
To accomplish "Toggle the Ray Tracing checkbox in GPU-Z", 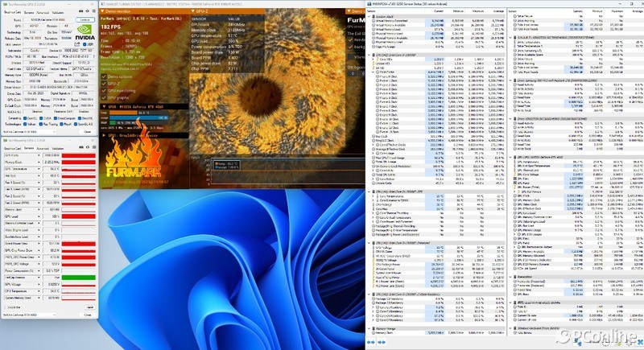I will click(41, 124).
